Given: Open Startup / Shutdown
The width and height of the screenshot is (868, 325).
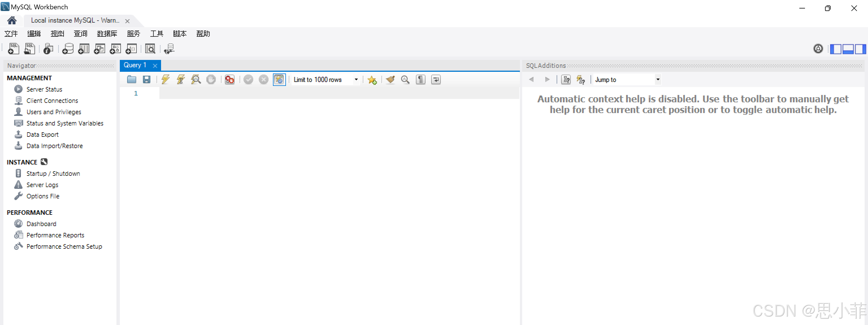Looking at the screenshot, I should 53,174.
